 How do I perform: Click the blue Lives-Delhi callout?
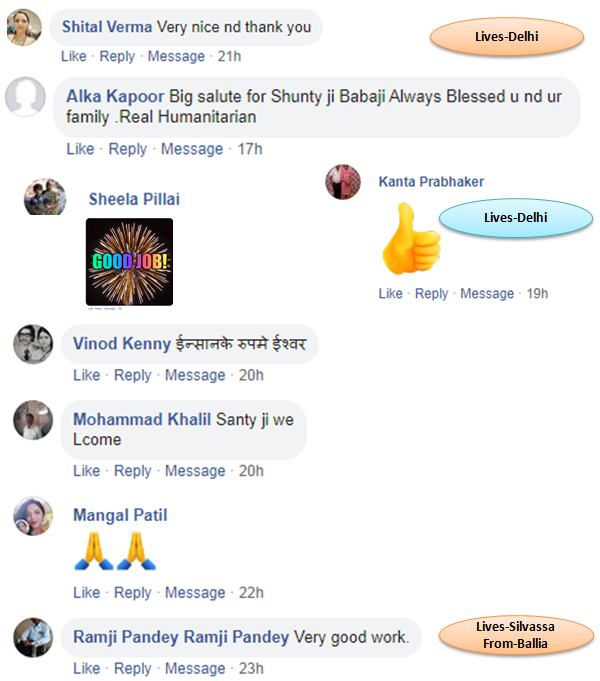pos(516,218)
